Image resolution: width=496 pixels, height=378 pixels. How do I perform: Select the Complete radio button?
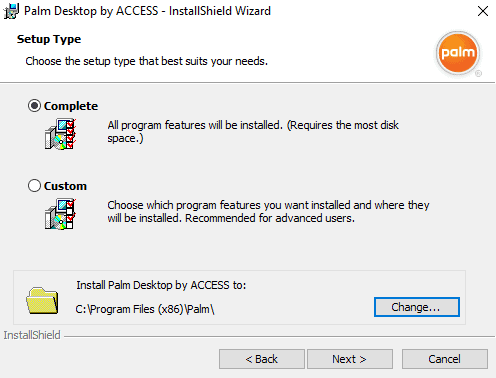[34, 106]
